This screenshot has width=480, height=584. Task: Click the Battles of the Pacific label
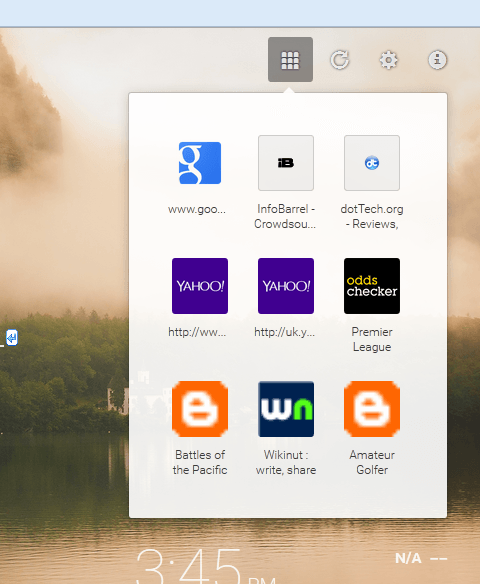point(200,462)
